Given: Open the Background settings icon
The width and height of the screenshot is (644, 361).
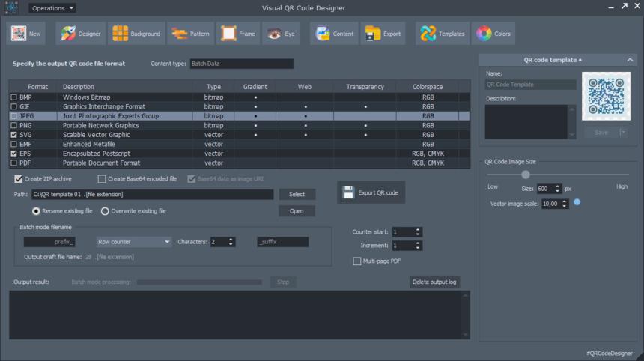Looking at the screenshot, I should tap(120, 34).
